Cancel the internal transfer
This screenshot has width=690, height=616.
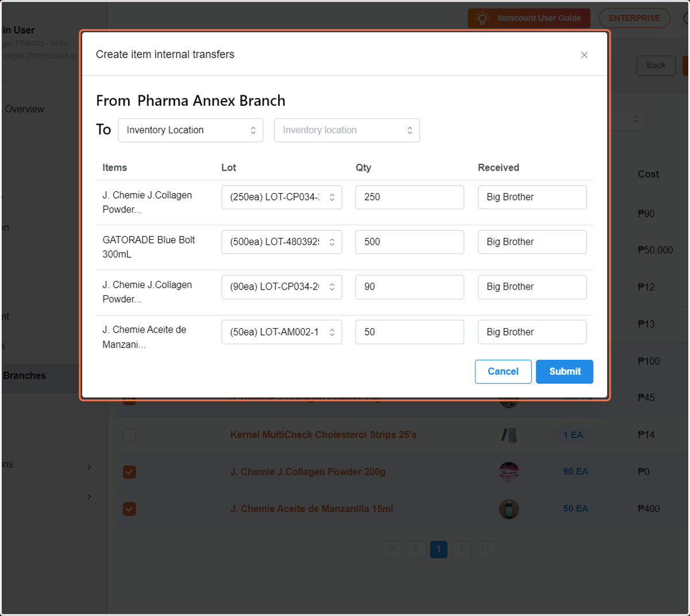point(503,372)
